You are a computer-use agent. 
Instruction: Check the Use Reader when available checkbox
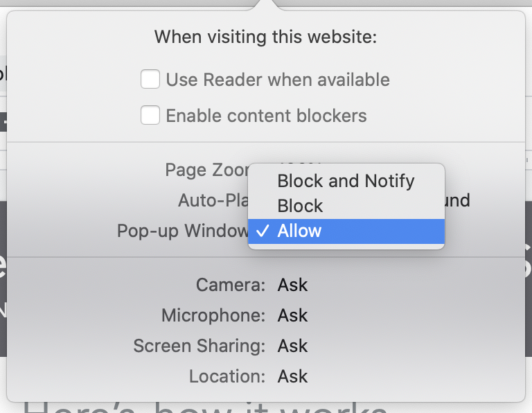point(150,80)
